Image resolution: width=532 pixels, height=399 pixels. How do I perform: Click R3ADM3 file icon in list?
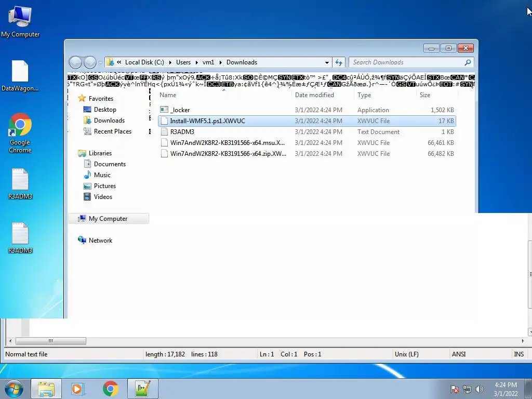164,131
